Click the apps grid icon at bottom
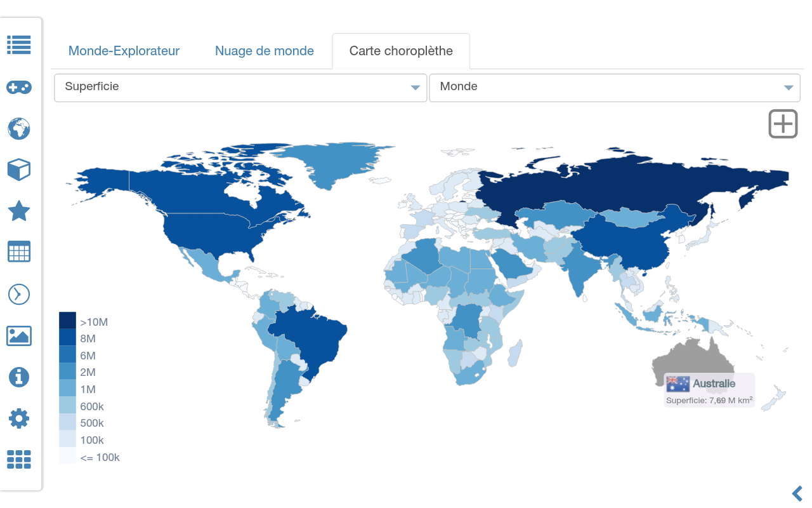 [19, 460]
